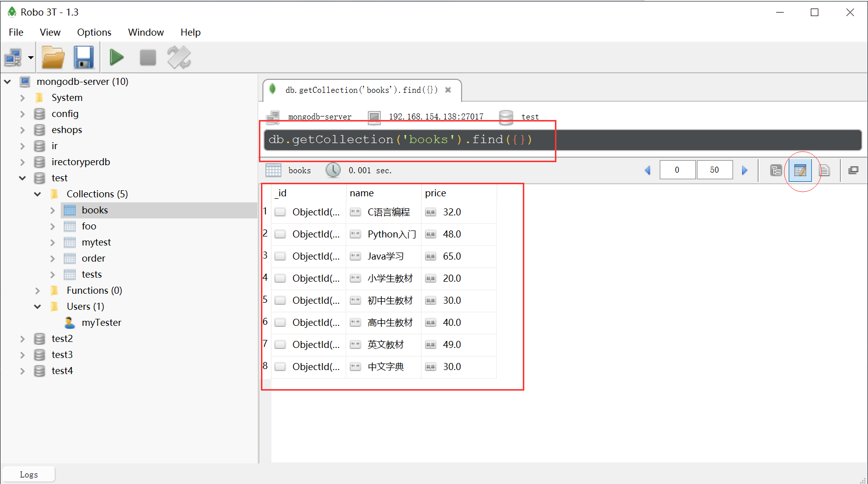Click the price column header

pos(459,193)
